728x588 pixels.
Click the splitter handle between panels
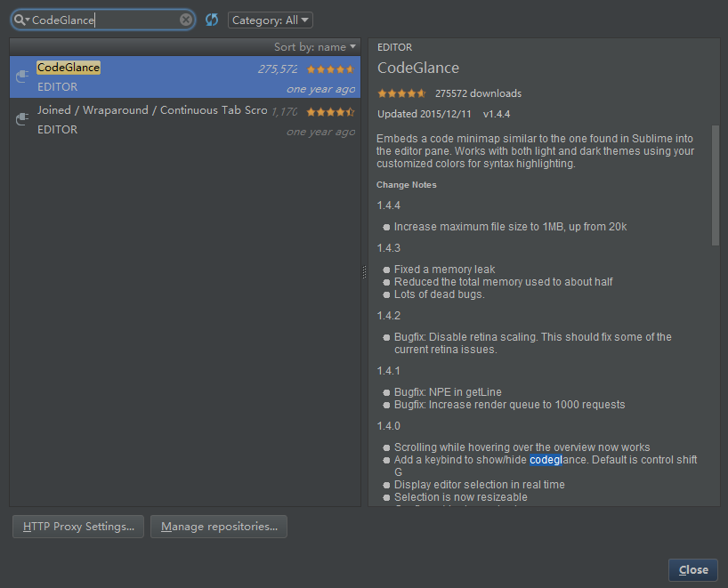pos(364,272)
